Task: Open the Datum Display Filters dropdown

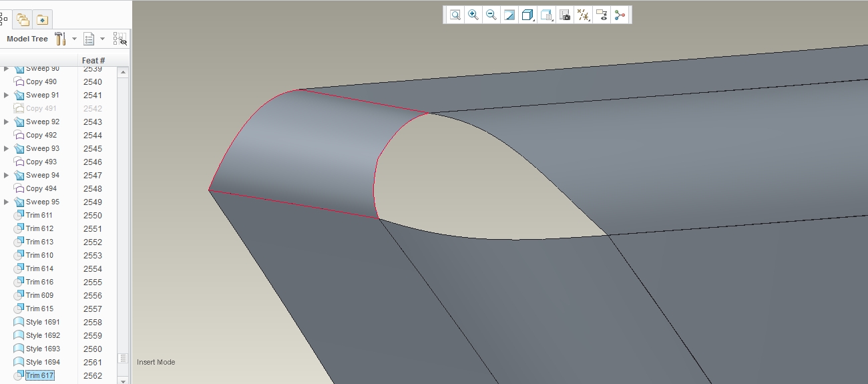Action: (584, 15)
